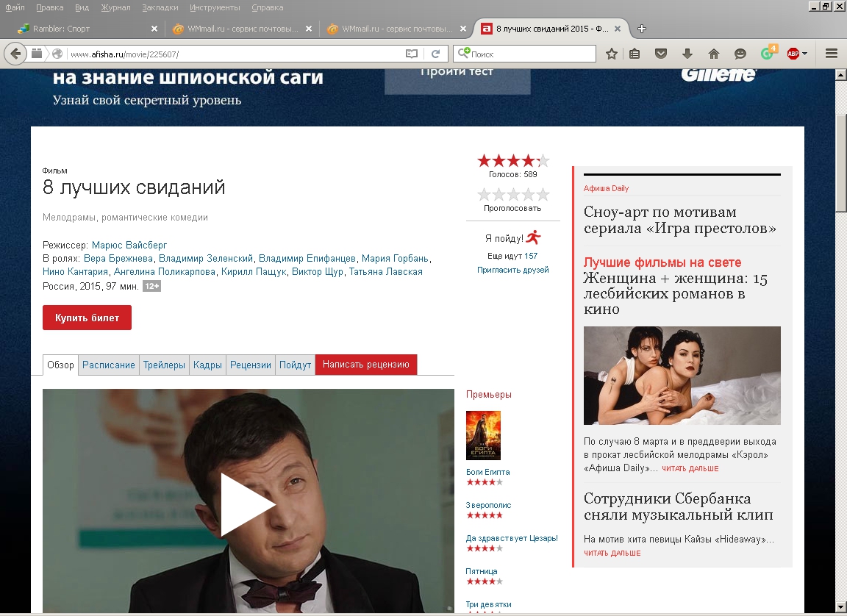Click the search engine magnifier icon

[463, 53]
